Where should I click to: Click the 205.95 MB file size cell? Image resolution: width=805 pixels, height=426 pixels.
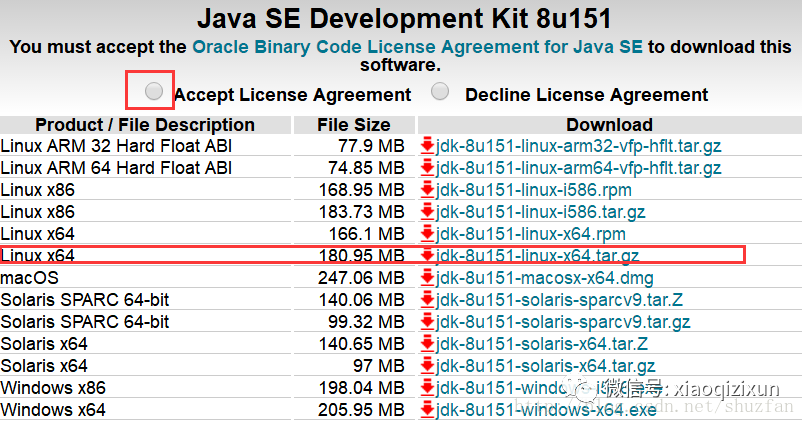pyautogui.click(x=361, y=410)
